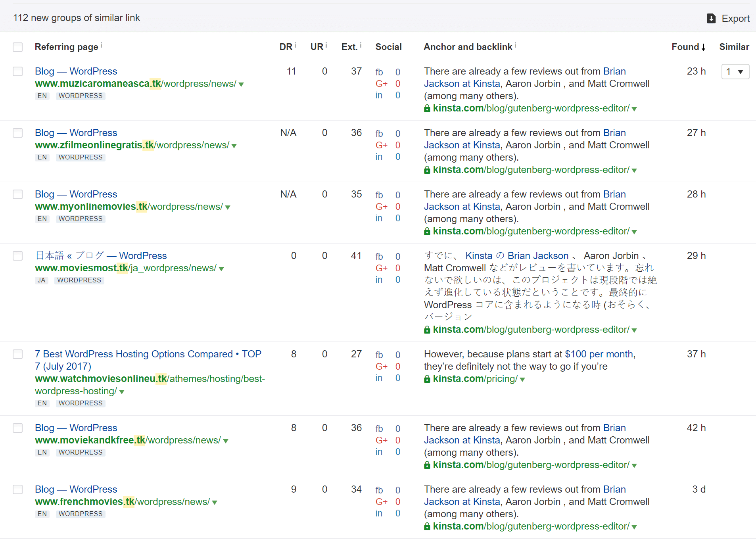Open the info tooltip next to the DR header
Viewport: 756px width, 543px height.
pyautogui.click(x=294, y=44)
